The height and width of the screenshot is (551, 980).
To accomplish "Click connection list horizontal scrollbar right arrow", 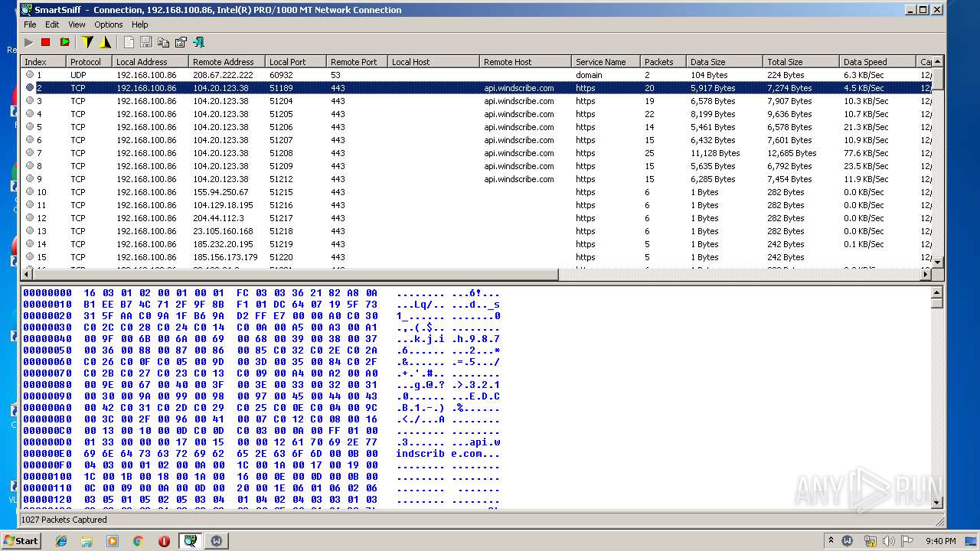I will [926, 274].
